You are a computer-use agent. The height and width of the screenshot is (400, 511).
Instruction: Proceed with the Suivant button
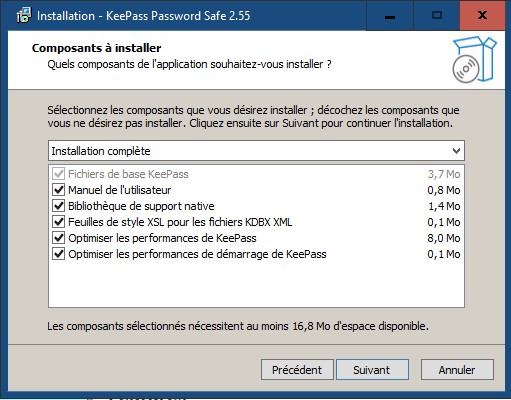pos(372,370)
